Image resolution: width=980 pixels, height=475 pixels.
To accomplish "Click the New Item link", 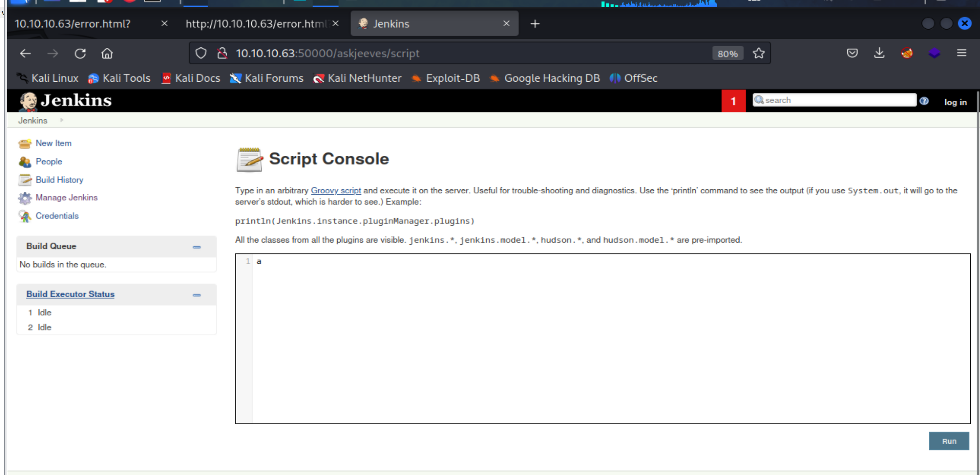I will (54, 143).
